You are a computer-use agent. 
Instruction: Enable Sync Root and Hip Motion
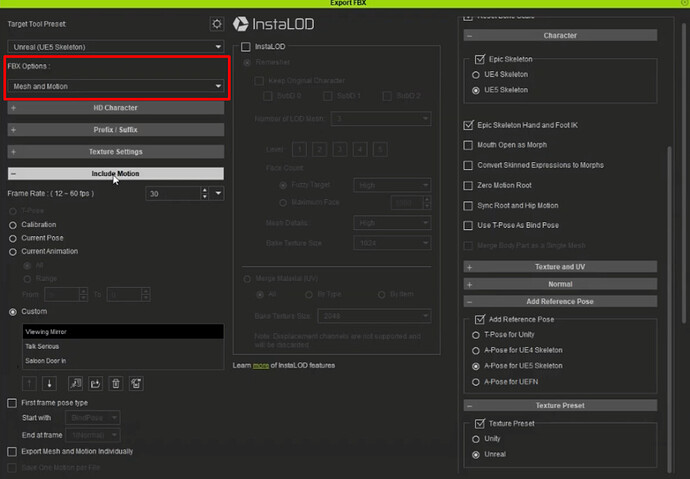tap(468, 206)
